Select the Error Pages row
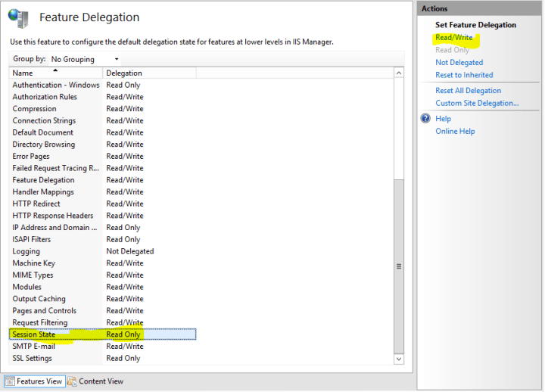This screenshot has width=545, height=392. [102, 157]
